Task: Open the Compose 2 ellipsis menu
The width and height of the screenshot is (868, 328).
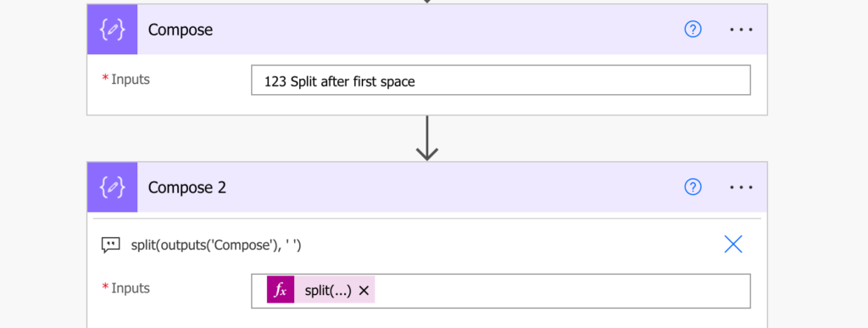Action: click(x=741, y=187)
